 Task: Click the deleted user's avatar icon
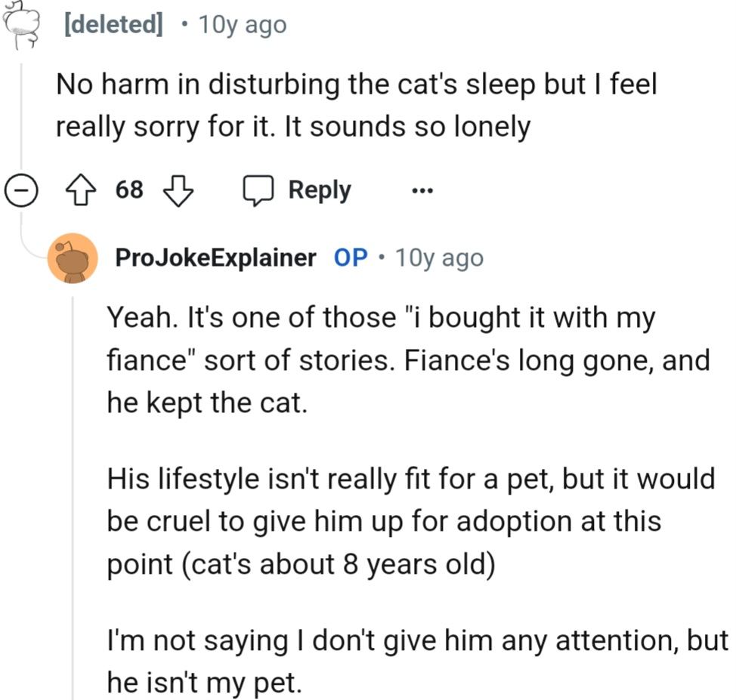(20, 26)
